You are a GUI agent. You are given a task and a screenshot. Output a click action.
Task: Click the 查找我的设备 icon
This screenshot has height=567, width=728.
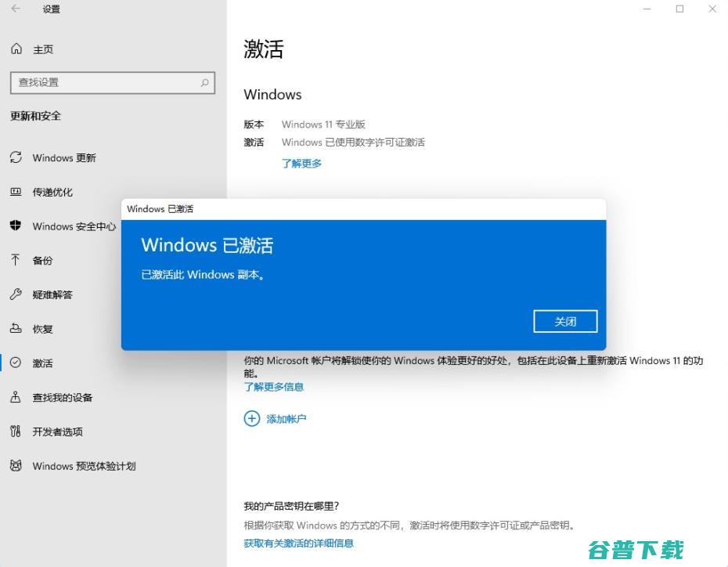tap(14, 397)
